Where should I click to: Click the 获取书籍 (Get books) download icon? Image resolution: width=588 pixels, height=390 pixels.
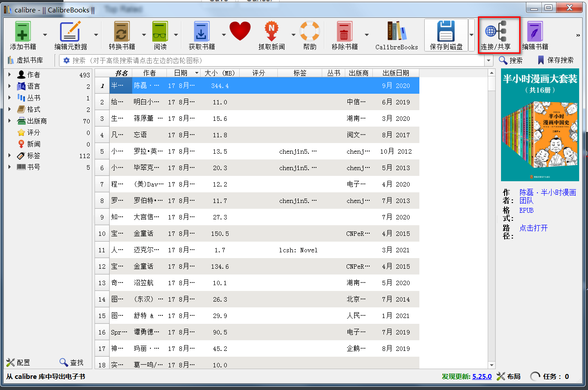(x=201, y=31)
